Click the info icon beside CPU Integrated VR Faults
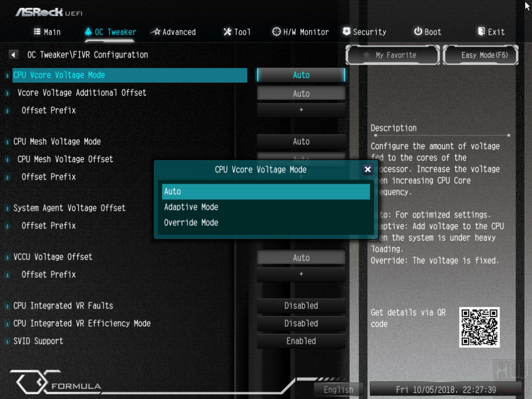Viewport: 532px width, 399px height. pyautogui.click(x=7, y=306)
